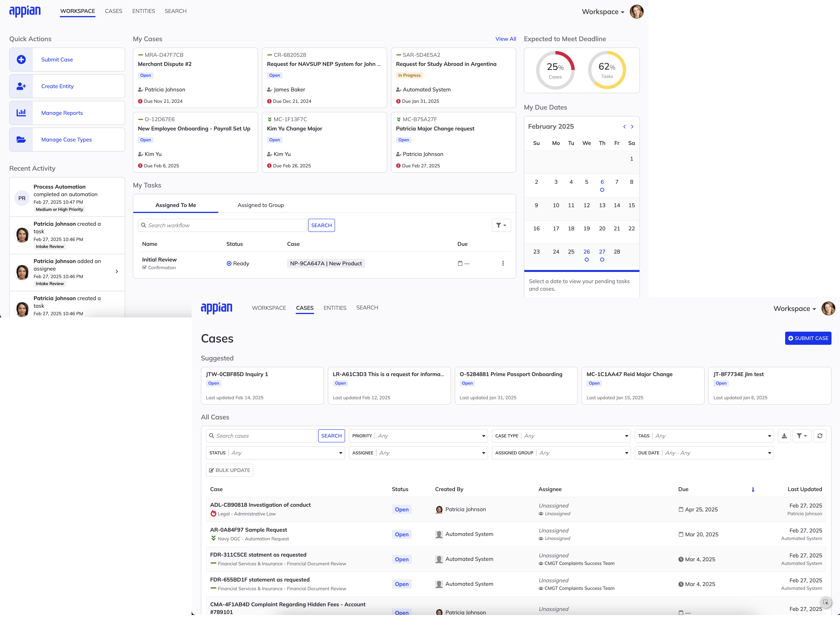Open the All Cases filter icon dropdown
This screenshot has height=620, width=840.
tap(802, 436)
